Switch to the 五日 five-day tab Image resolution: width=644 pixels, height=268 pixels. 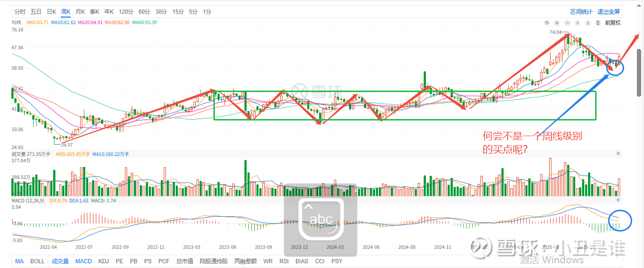coord(36,11)
